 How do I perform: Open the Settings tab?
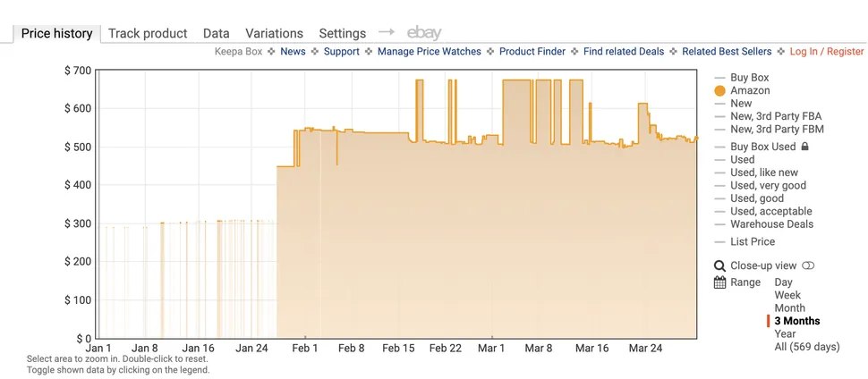click(342, 33)
